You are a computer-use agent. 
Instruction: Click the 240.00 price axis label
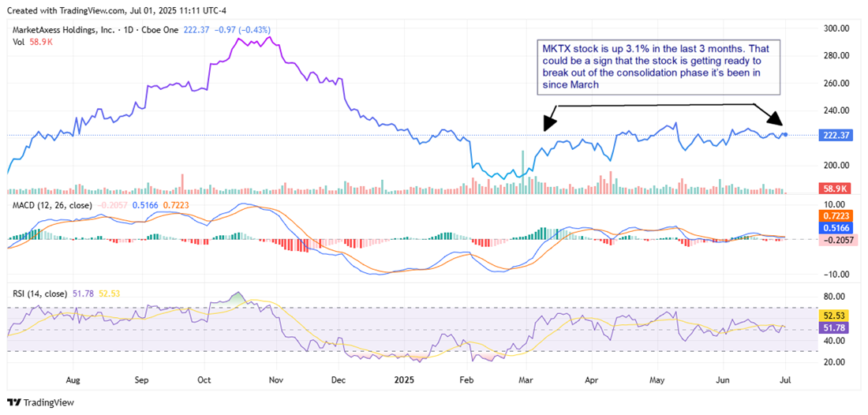click(838, 110)
